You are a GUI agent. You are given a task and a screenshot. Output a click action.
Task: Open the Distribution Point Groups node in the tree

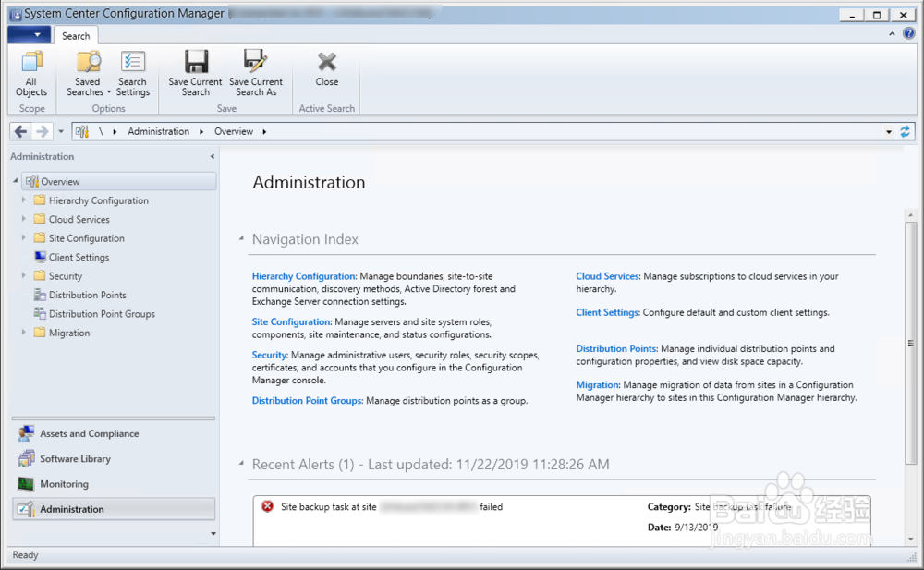coord(94,313)
